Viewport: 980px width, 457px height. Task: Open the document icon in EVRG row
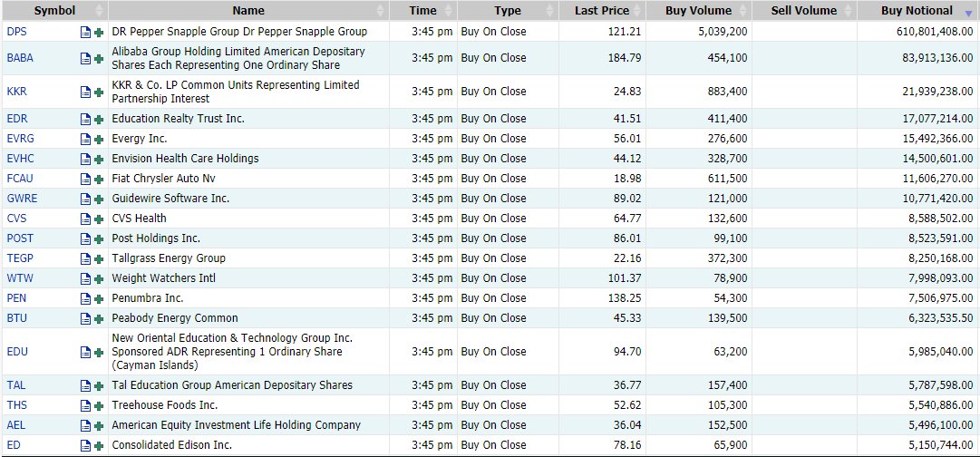pos(85,140)
